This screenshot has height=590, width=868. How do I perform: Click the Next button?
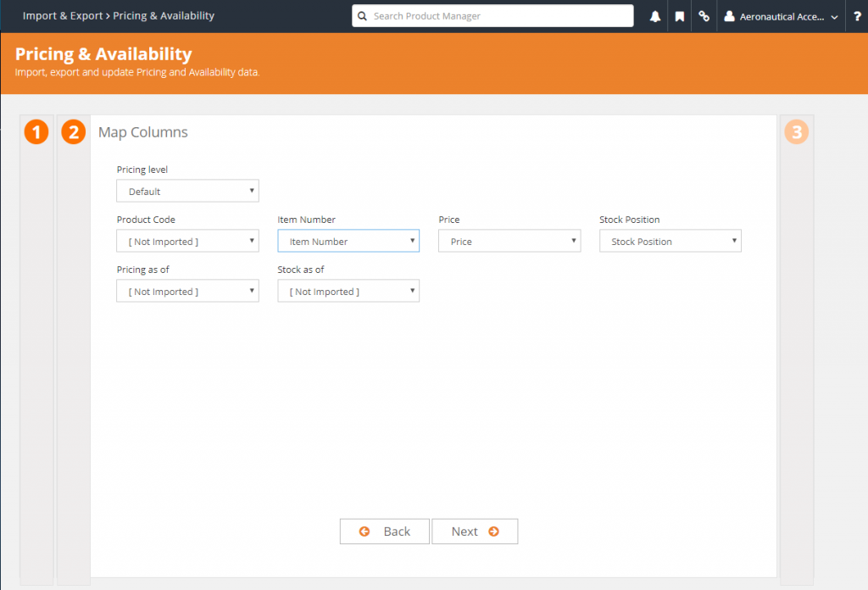(475, 531)
